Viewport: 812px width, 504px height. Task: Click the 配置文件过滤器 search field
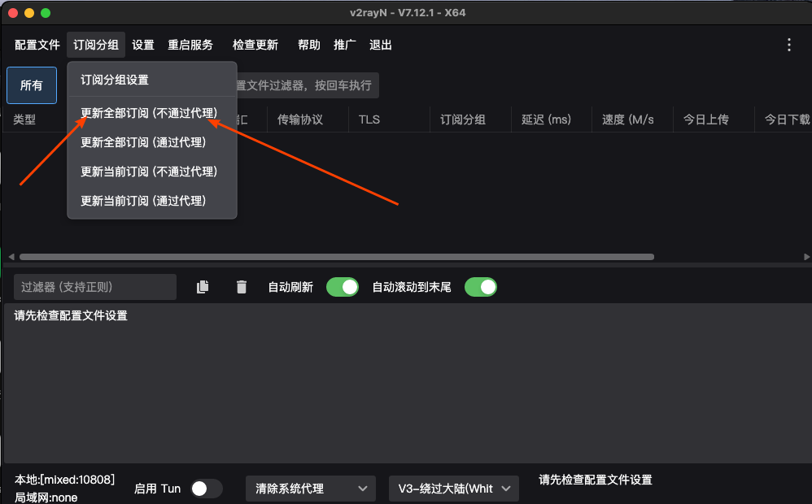pyautogui.click(x=307, y=85)
